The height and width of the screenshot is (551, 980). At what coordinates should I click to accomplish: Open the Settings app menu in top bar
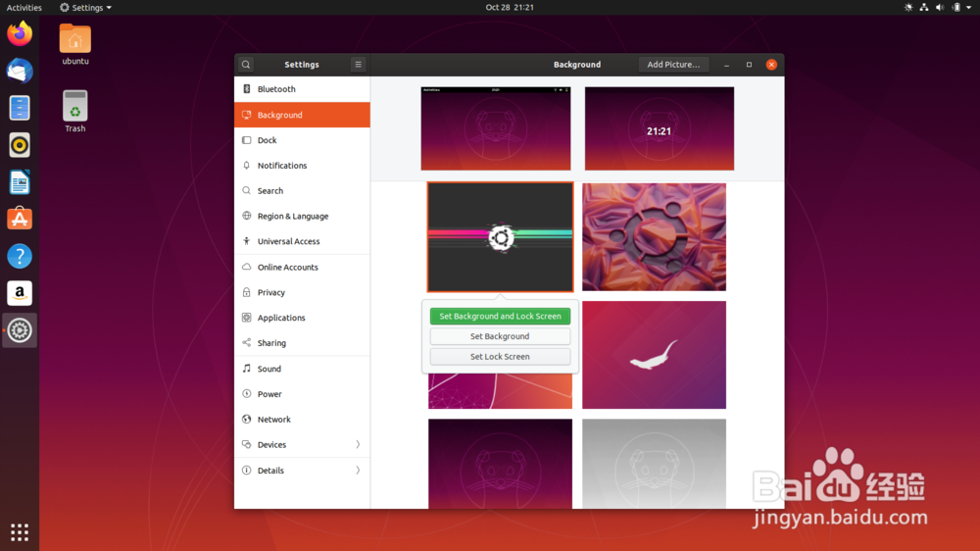point(85,8)
